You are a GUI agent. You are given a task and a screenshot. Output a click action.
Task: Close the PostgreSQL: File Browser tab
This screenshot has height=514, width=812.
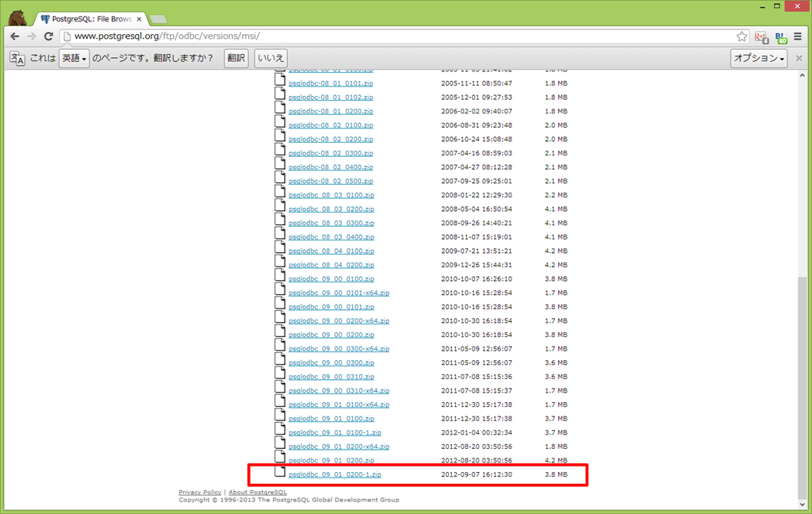point(139,19)
